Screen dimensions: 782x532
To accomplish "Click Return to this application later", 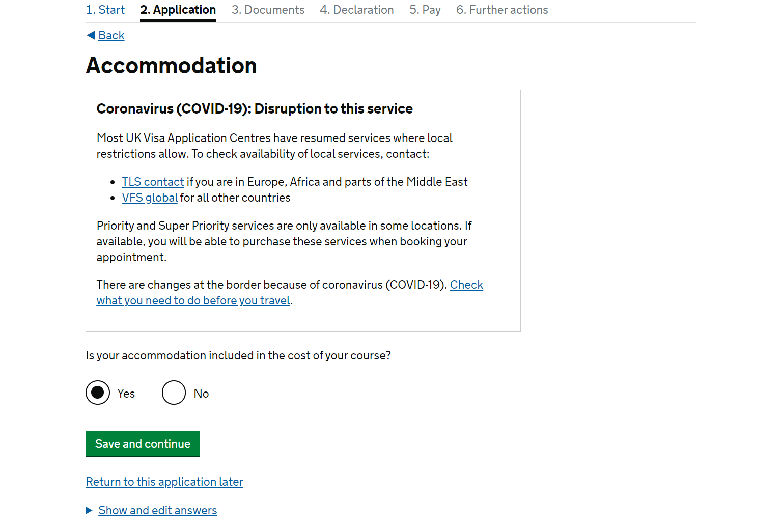I will point(164,482).
